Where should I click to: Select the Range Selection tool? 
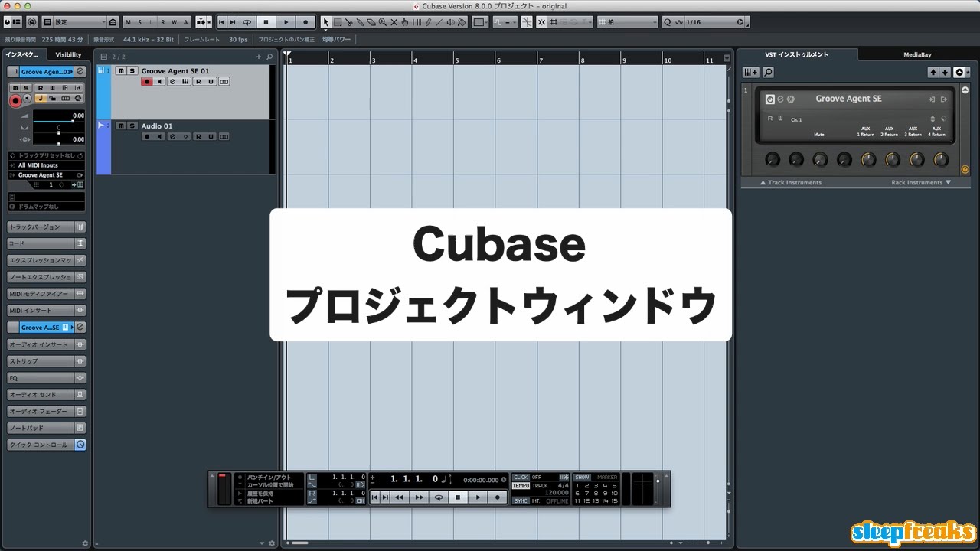click(338, 22)
